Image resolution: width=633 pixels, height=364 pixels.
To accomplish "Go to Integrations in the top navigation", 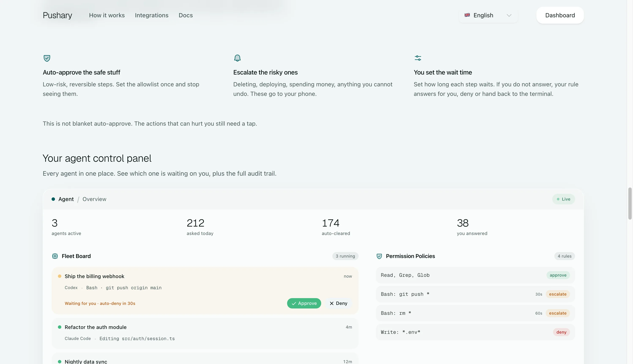I will click(151, 15).
